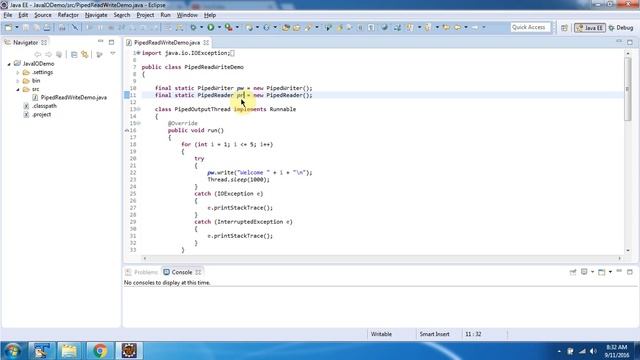
Task: Minimize the Navigator view
Action: 100,42
